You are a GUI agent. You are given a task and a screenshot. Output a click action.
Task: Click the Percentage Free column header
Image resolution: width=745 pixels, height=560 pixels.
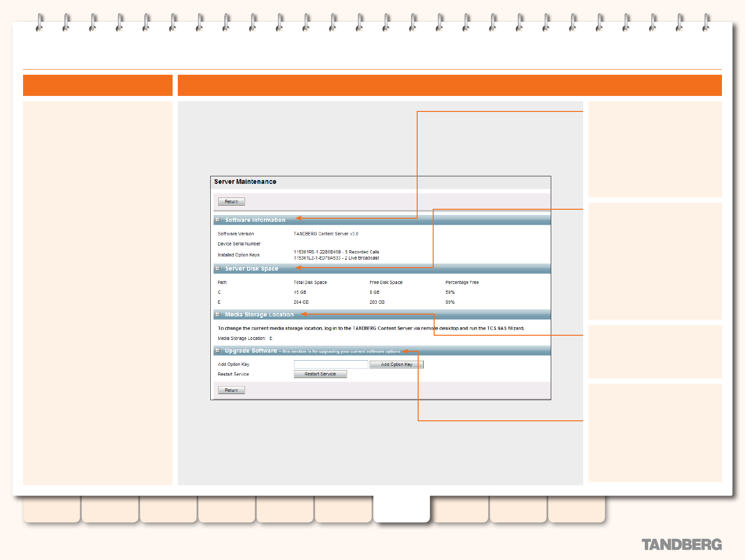tap(462, 283)
